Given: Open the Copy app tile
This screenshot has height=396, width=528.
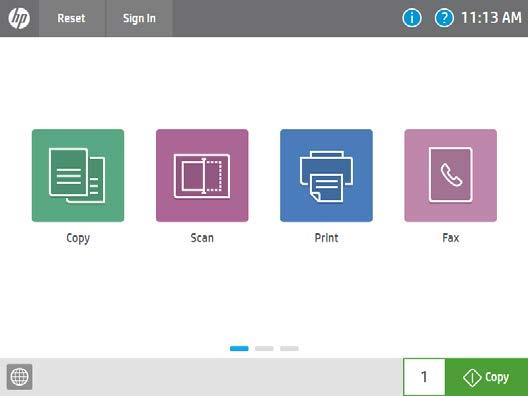Looking at the screenshot, I should (78, 175).
